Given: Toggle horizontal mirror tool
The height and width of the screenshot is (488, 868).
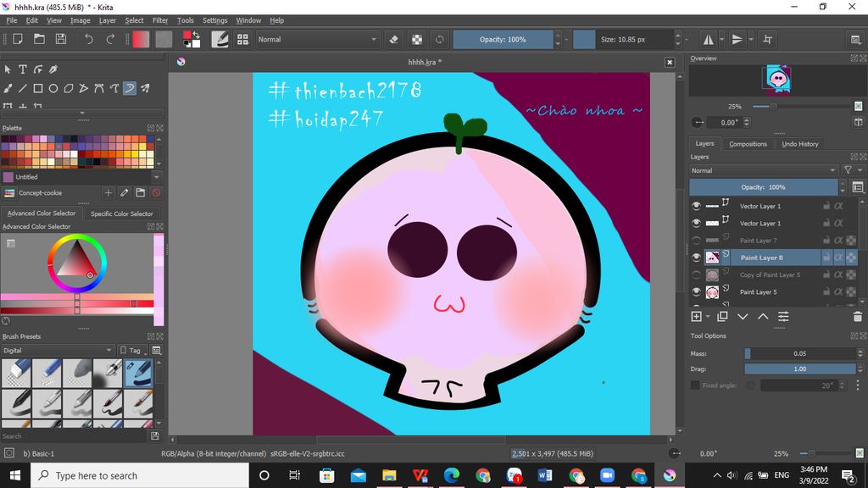Looking at the screenshot, I should (708, 39).
